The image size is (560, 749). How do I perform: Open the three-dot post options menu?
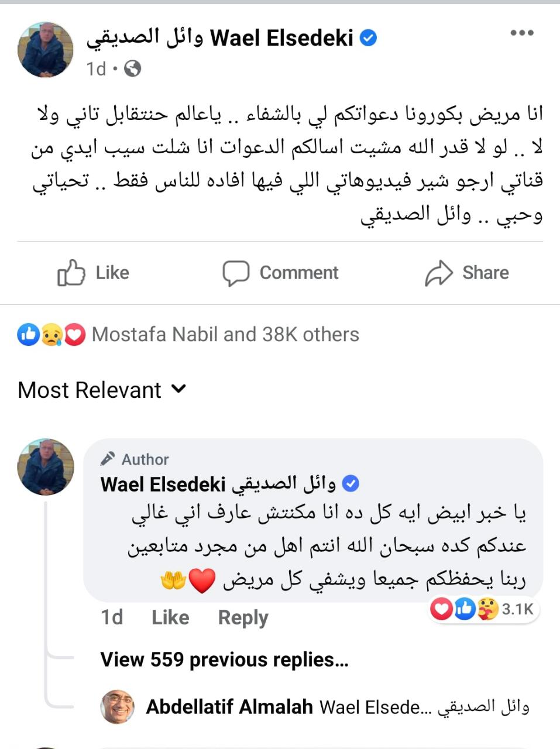[x=521, y=33]
